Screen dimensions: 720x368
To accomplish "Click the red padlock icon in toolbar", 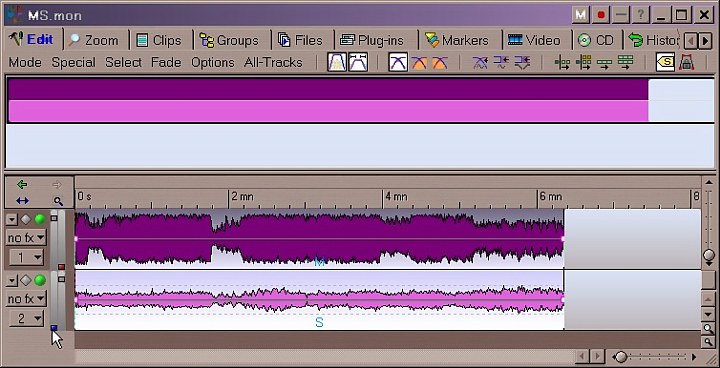I will [686, 62].
